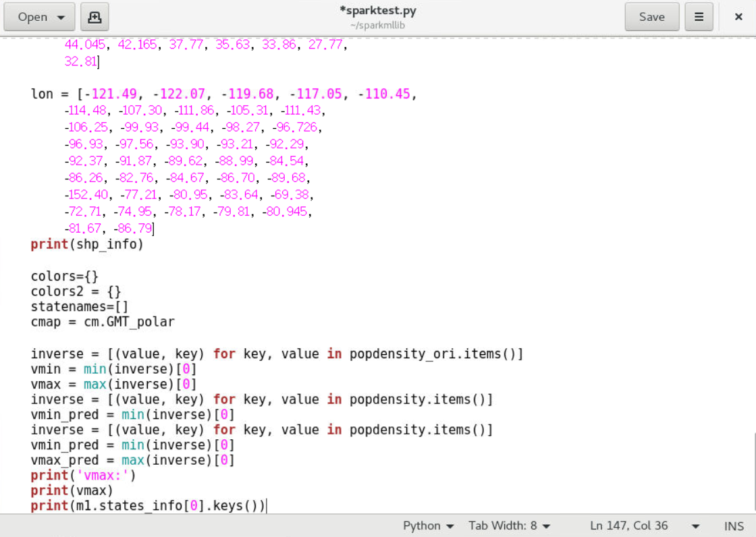Open the hamburger menu
Image resolution: width=756 pixels, height=537 pixels.
tap(699, 17)
